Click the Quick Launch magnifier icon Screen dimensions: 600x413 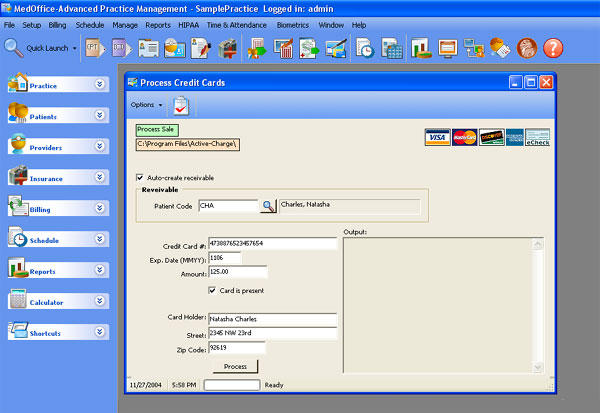13,47
